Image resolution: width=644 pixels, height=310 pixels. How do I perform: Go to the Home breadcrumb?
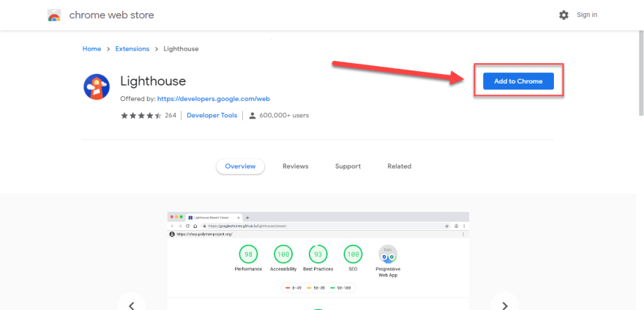coord(91,48)
